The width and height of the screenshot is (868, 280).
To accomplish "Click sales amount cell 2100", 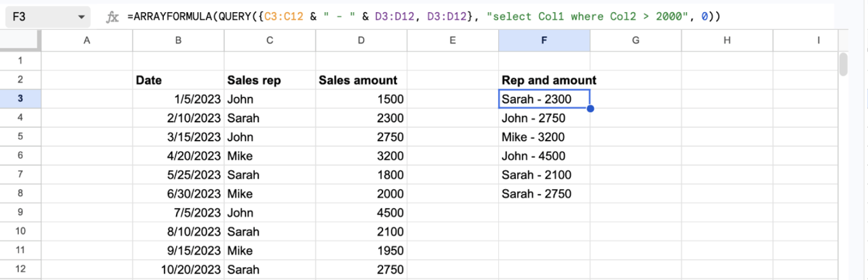I will coord(362,232).
